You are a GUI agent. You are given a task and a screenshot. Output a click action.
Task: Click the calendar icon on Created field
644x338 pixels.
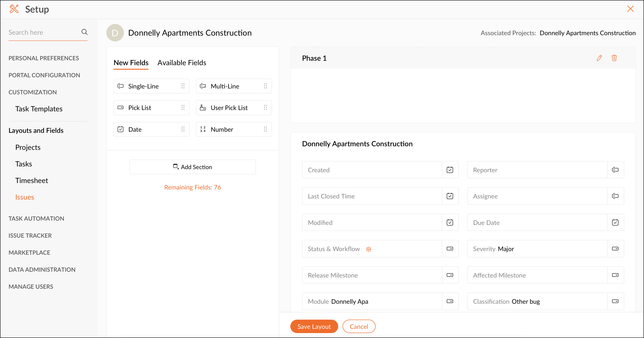[x=450, y=170]
